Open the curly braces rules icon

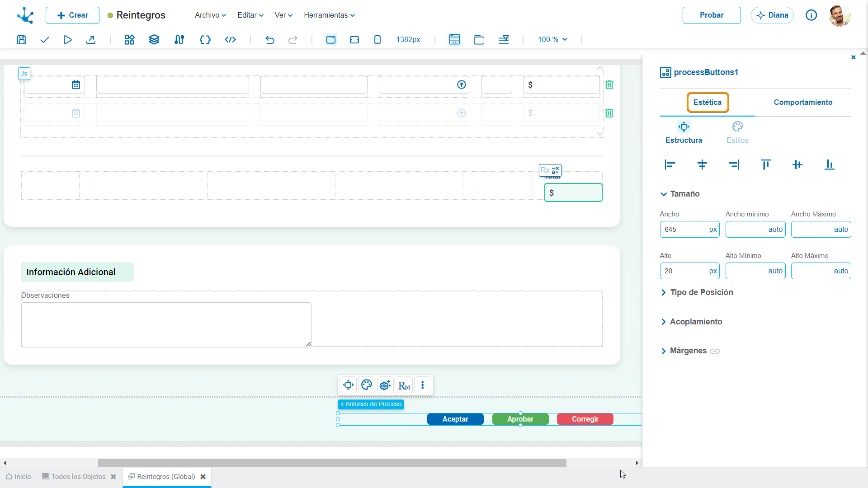point(205,40)
